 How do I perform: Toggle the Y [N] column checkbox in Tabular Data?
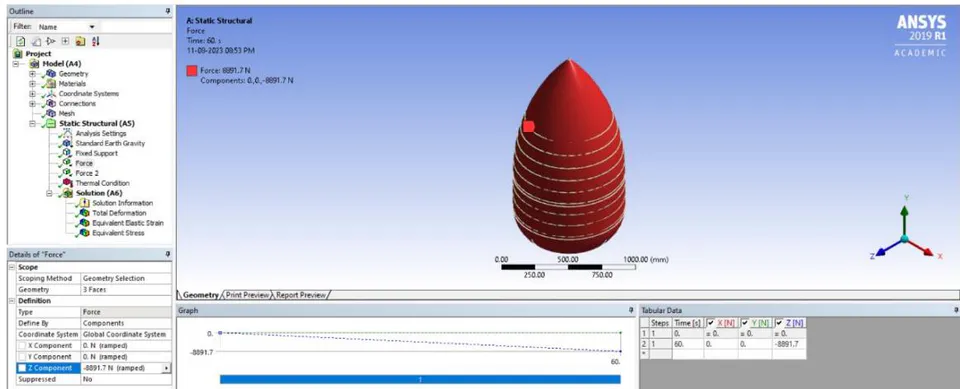[744, 322]
